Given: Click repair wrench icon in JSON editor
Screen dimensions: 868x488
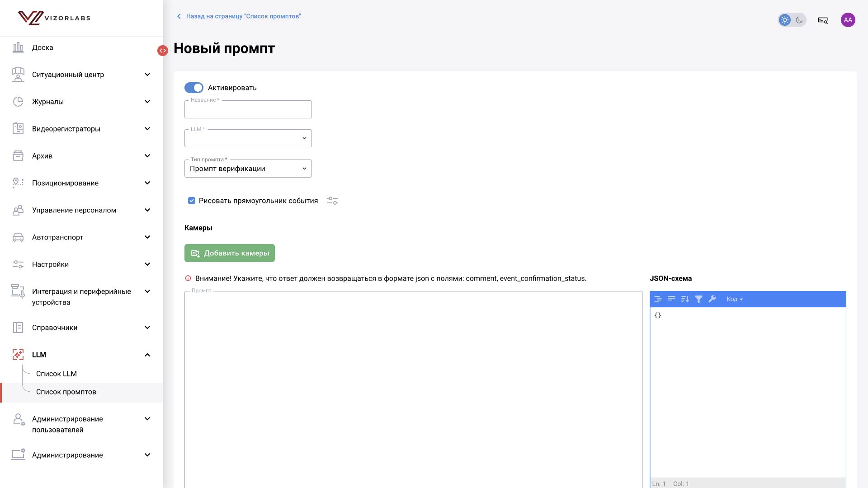Looking at the screenshot, I should click(712, 299).
